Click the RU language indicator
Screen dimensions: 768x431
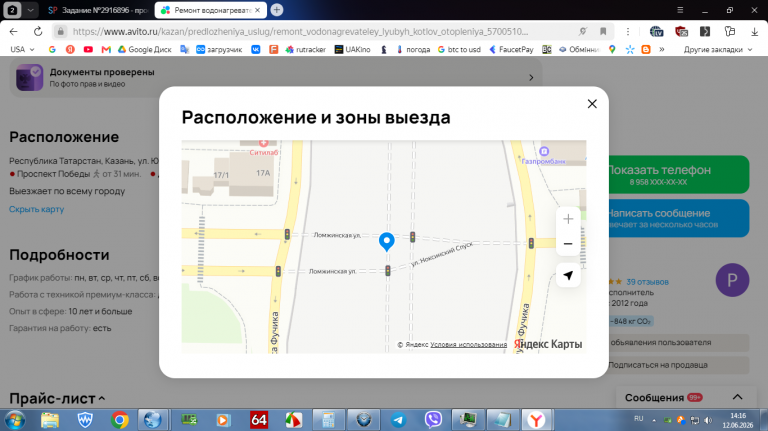(638, 419)
